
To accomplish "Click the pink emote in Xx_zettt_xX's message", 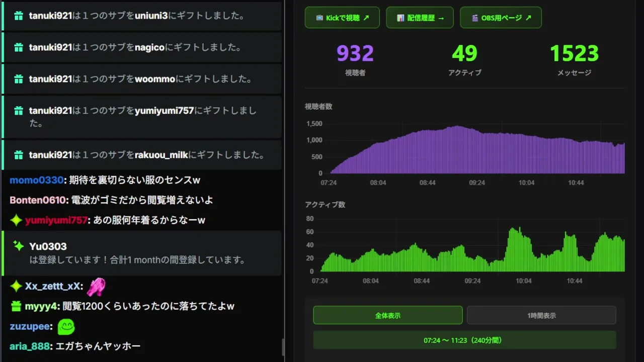I will pyautogui.click(x=96, y=287).
